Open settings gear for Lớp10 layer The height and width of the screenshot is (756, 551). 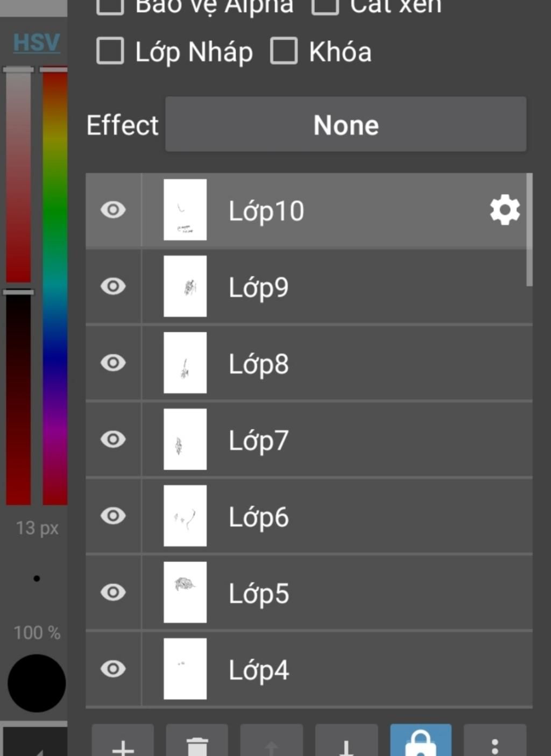pyautogui.click(x=505, y=210)
